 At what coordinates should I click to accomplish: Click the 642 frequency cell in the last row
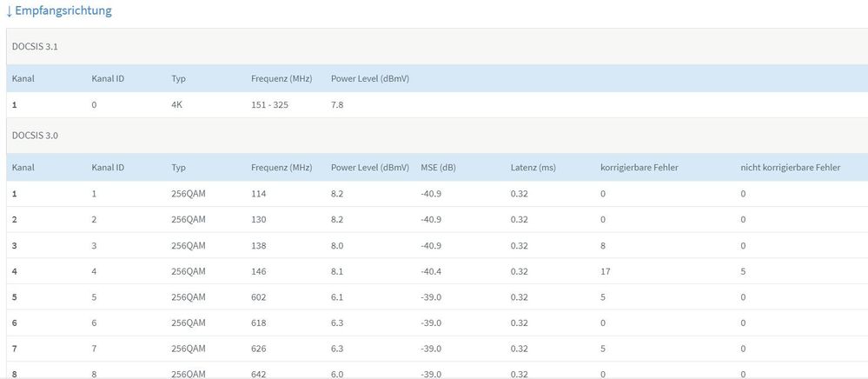point(259,375)
